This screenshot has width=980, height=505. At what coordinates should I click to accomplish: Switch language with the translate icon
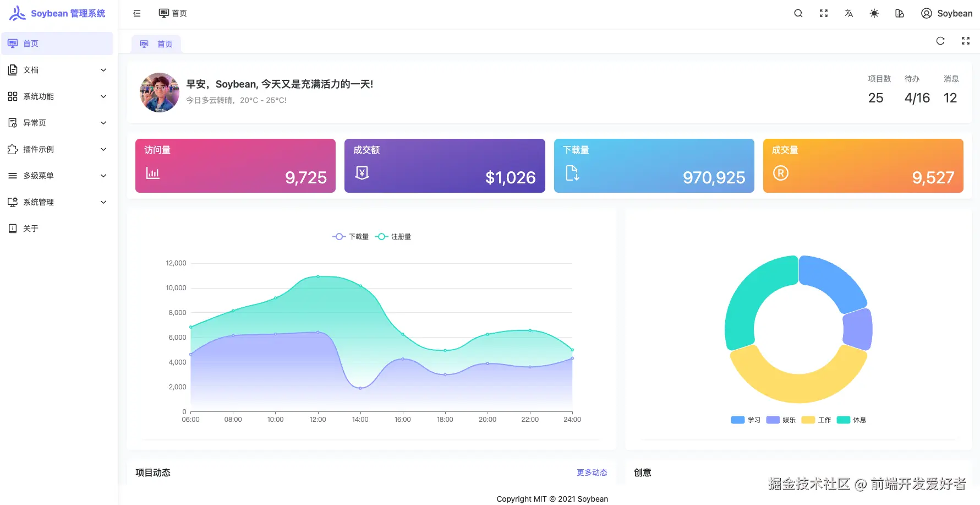(x=849, y=13)
